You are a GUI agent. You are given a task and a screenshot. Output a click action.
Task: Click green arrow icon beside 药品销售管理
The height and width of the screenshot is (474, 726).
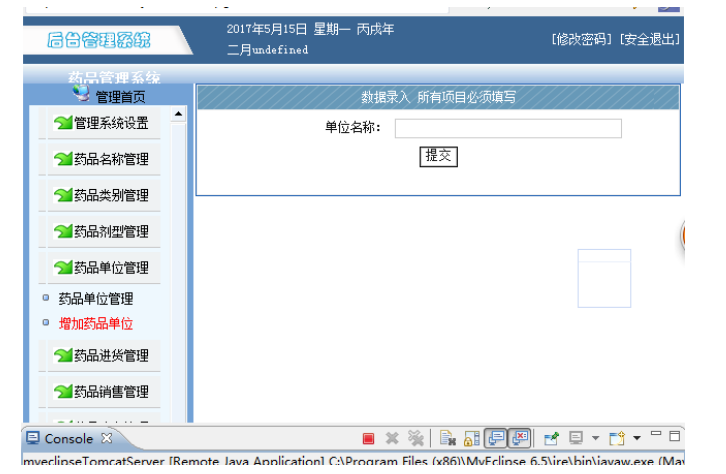[x=63, y=392]
